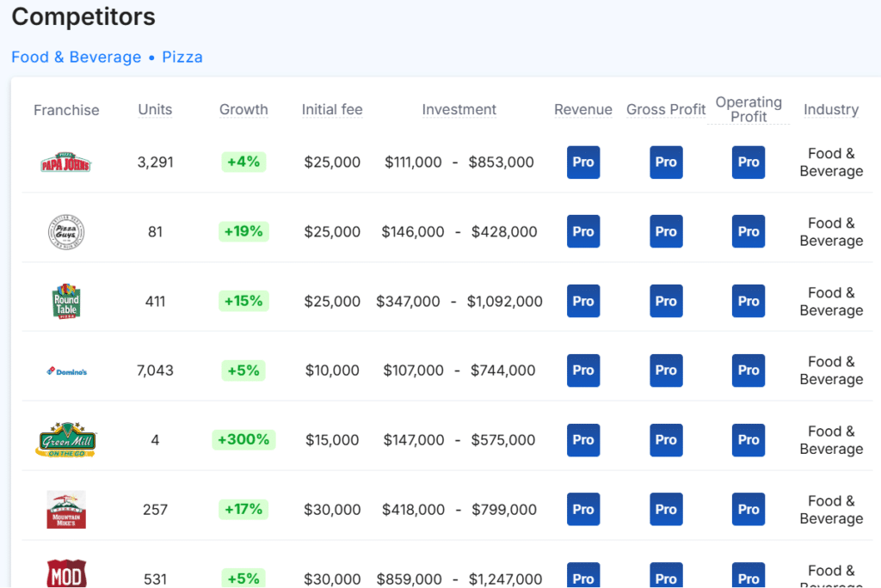This screenshot has width=881, height=588.
Task: Click Revenue Pro badge in Round Table row
Action: point(583,301)
